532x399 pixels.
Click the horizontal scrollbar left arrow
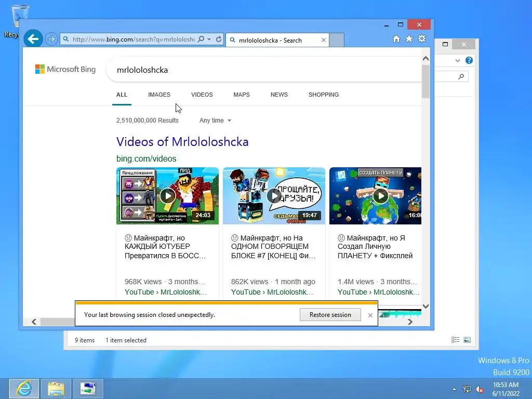coord(34,322)
